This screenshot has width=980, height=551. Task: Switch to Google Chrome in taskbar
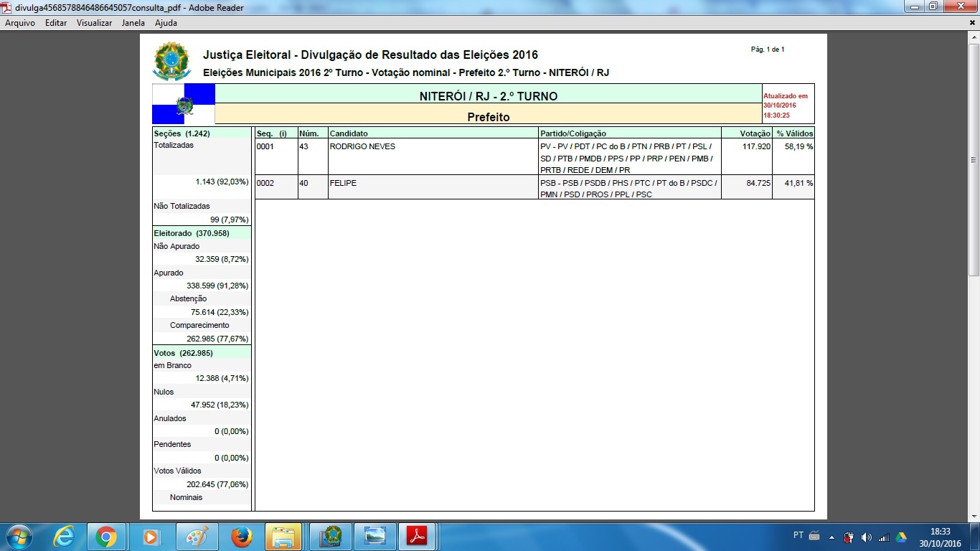pyautogui.click(x=106, y=537)
